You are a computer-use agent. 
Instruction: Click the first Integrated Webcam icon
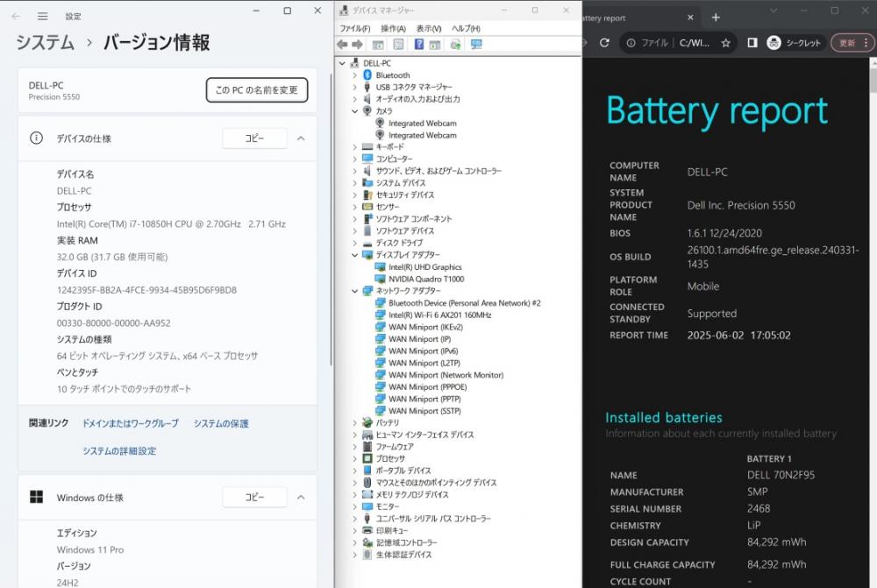[x=381, y=123]
